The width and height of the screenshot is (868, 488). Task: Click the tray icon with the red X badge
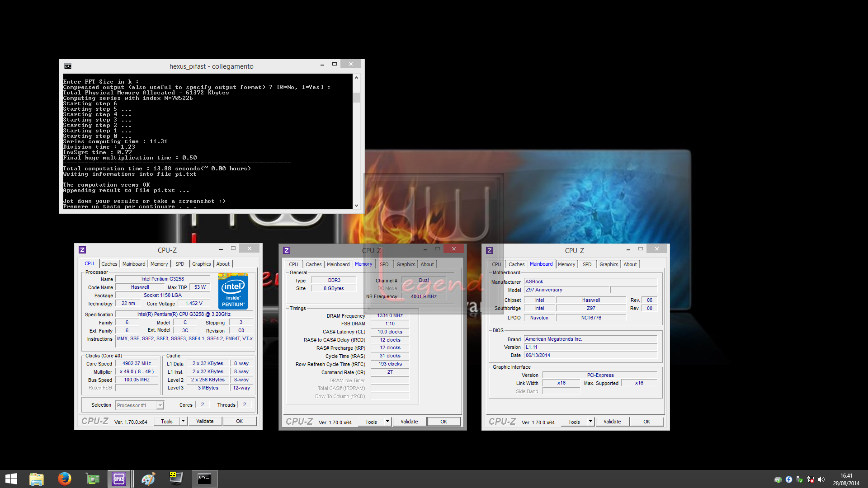pyautogui.click(x=811, y=479)
